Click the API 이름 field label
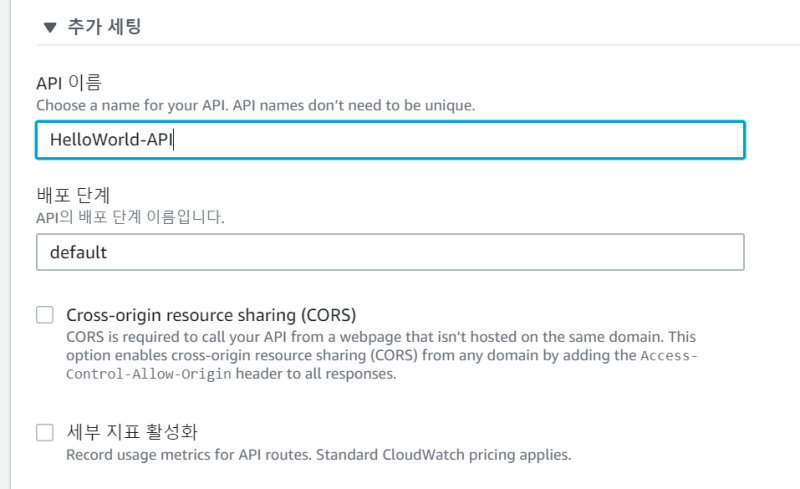 69,82
